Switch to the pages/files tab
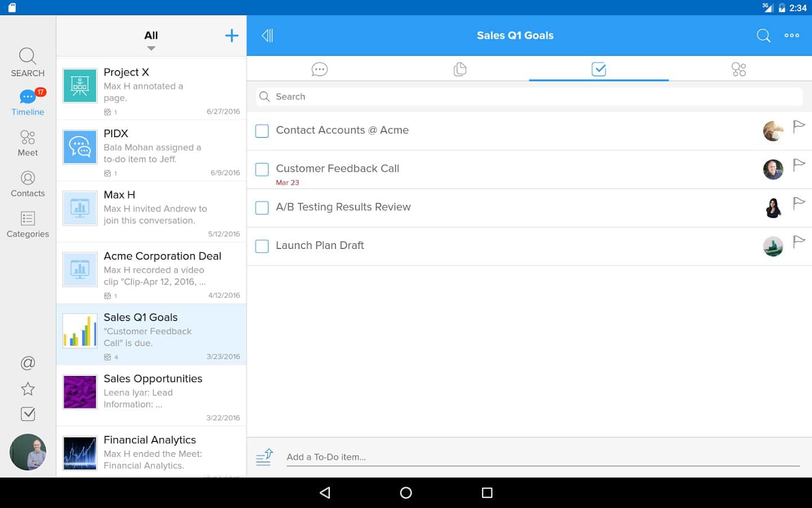Screen dimensions: 812x508 point(460,69)
